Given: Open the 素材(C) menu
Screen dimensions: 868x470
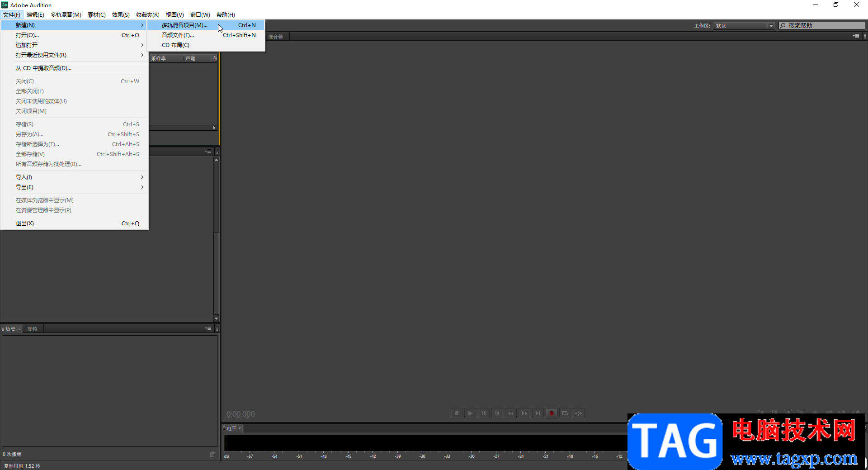Looking at the screenshot, I should point(97,15).
